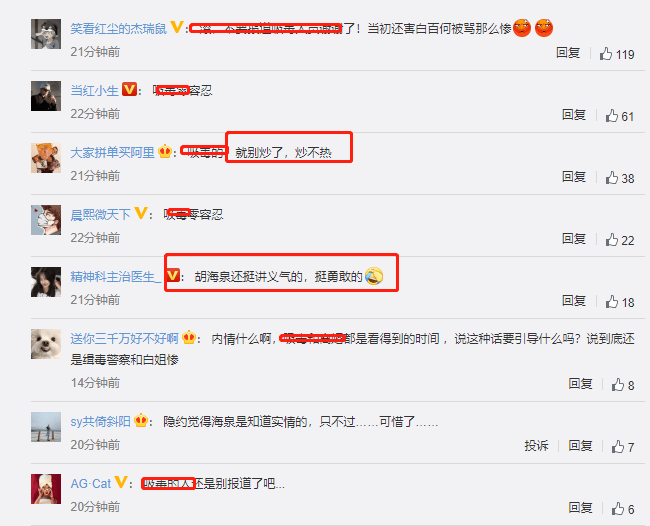Tap thumbs-up icon next to 22 likes
650x526 pixels.
(x=612, y=240)
